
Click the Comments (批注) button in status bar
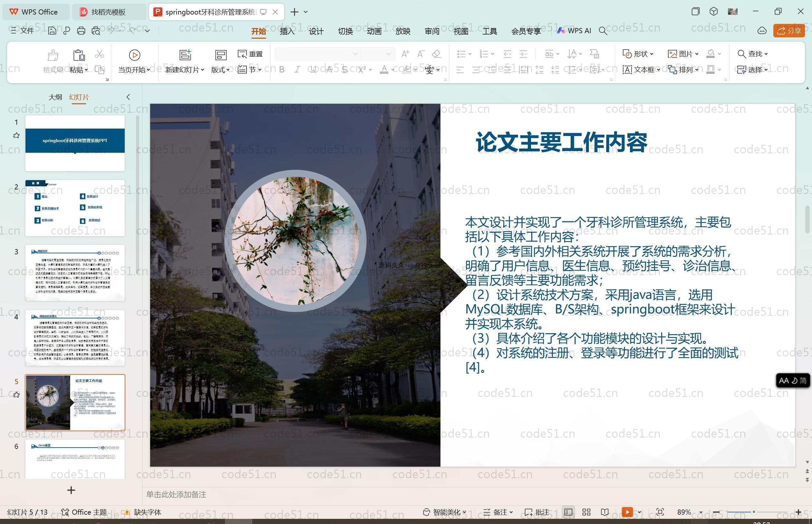(x=537, y=512)
